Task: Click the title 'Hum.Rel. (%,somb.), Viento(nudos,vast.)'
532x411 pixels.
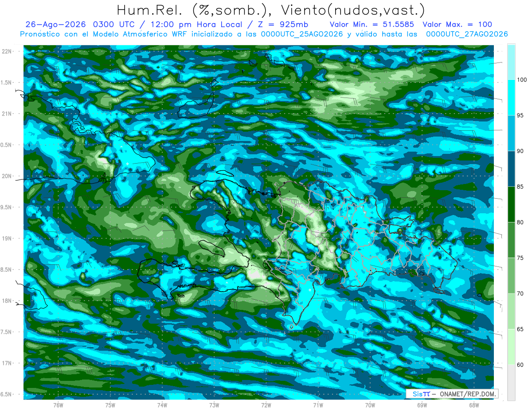Action: coord(270,10)
